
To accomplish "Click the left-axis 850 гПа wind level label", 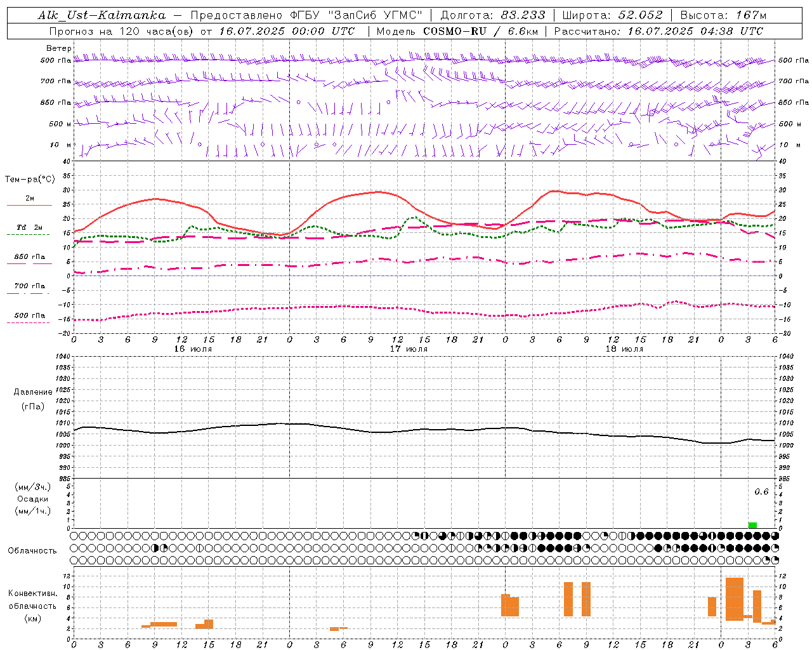I will pos(56,102).
